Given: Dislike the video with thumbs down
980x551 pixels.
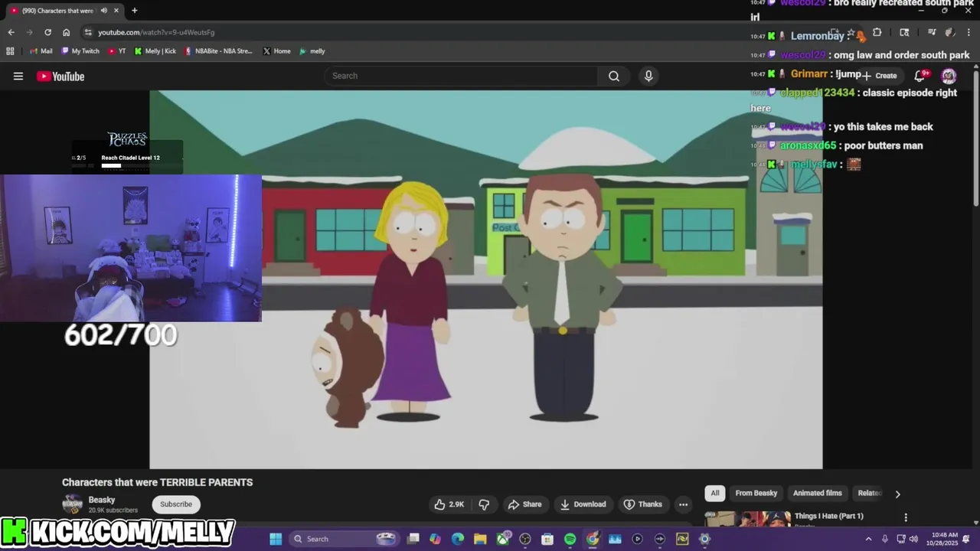Looking at the screenshot, I should pyautogui.click(x=484, y=504).
